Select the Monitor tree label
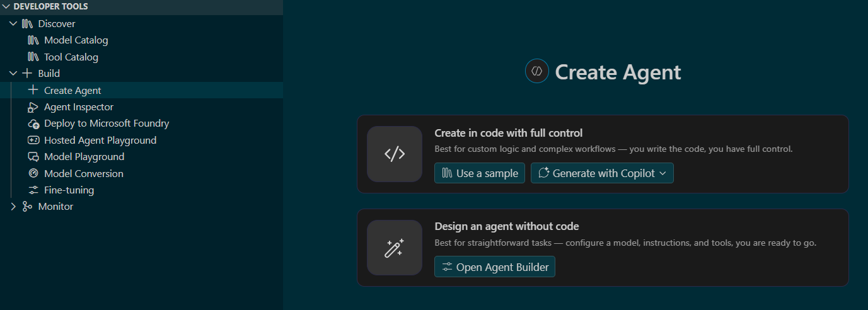The image size is (868, 310). click(x=55, y=206)
